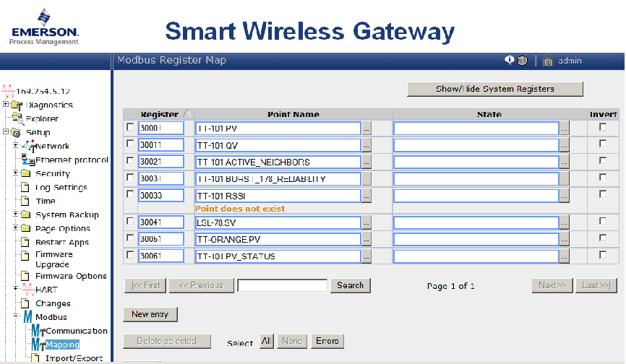Click the search text field

[x=282, y=285]
